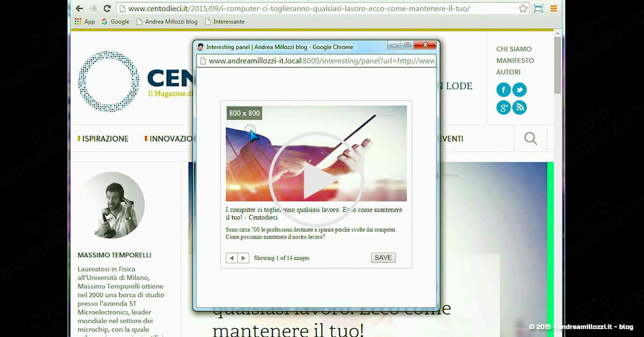Open the ISPIRAZIONE menu section
The height and width of the screenshot is (337, 644).
(x=105, y=138)
